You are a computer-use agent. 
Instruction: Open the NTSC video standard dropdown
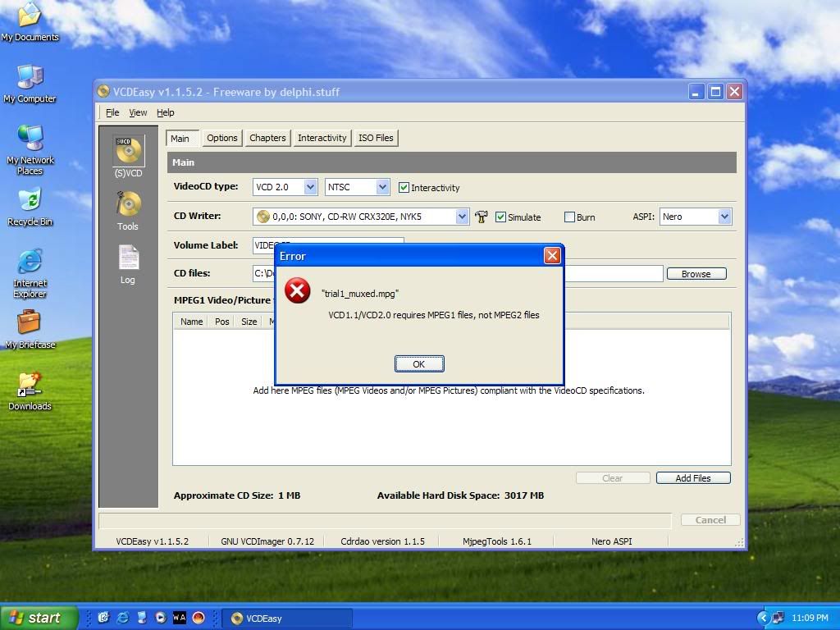382,187
